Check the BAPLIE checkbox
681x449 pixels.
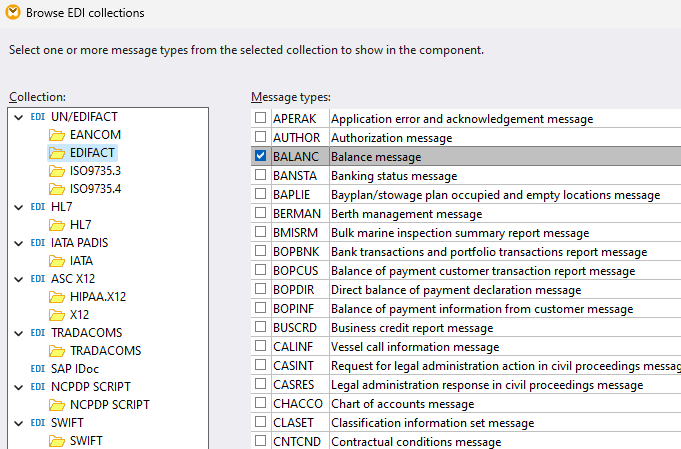click(x=261, y=195)
